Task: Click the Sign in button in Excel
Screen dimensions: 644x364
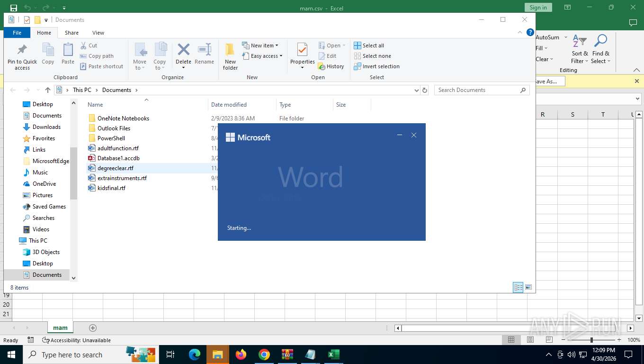Action: coord(538,8)
